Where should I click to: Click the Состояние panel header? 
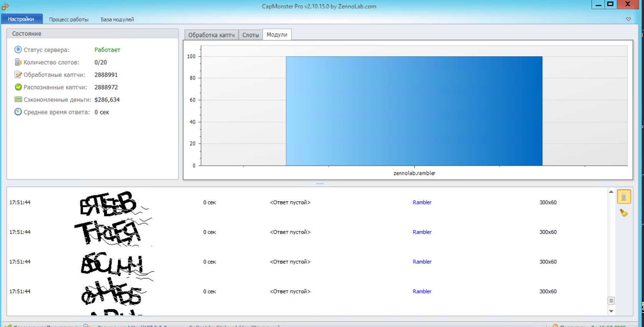[93, 34]
